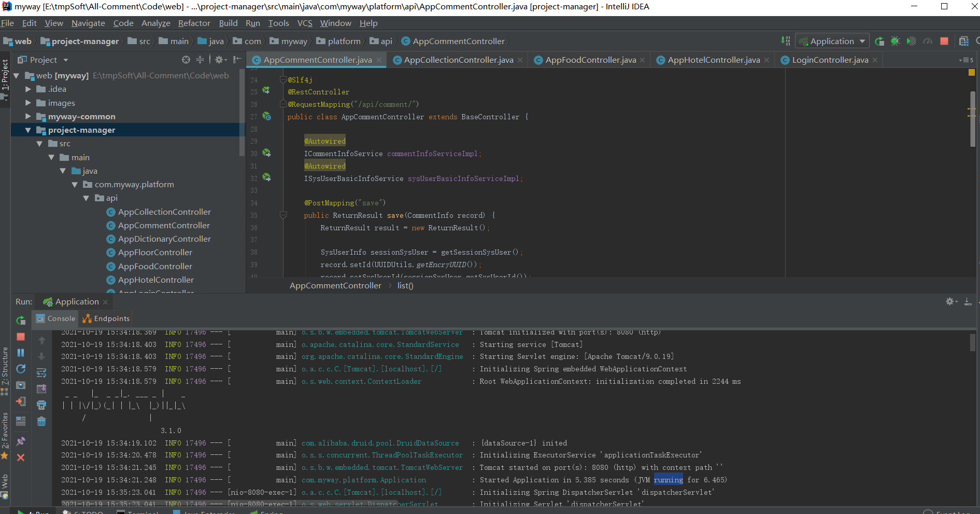The height and width of the screenshot is (514, 980).
Task: Pin the Run tab
Action: click(21, 441)
